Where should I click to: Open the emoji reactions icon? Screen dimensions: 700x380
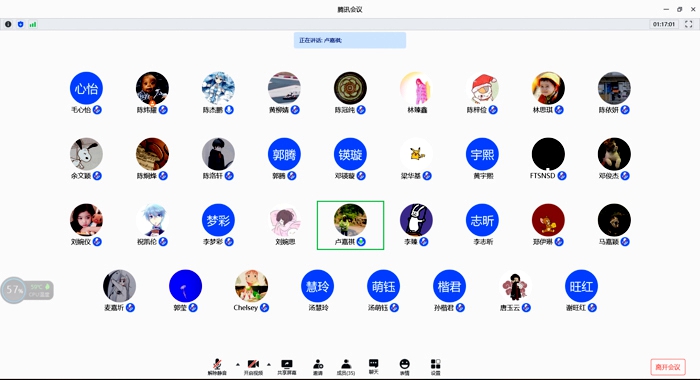tap(404, 367)
